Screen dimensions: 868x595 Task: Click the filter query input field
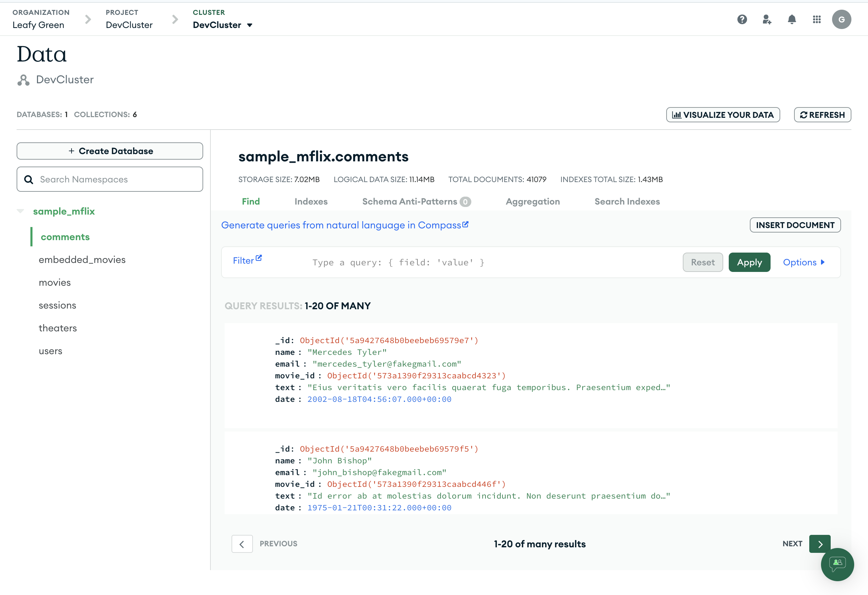pyautogui.click(x=485, y=263)
